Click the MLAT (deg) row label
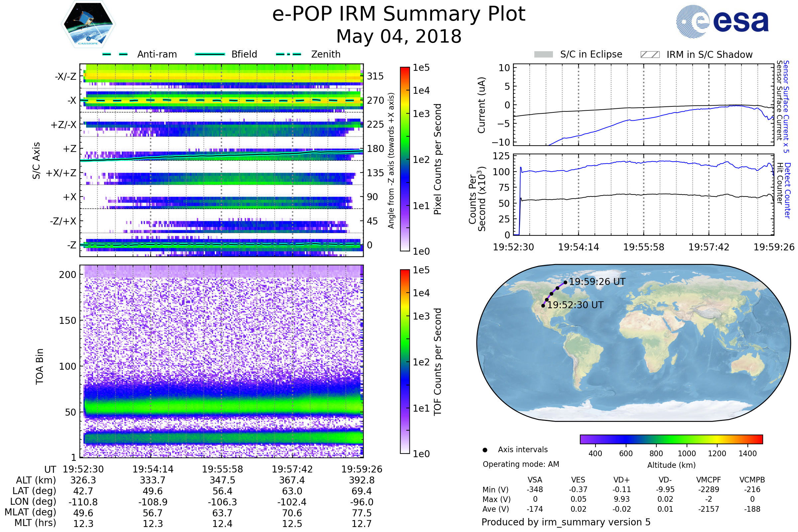This screenshot has width=798, height=532. coord(31,512)
